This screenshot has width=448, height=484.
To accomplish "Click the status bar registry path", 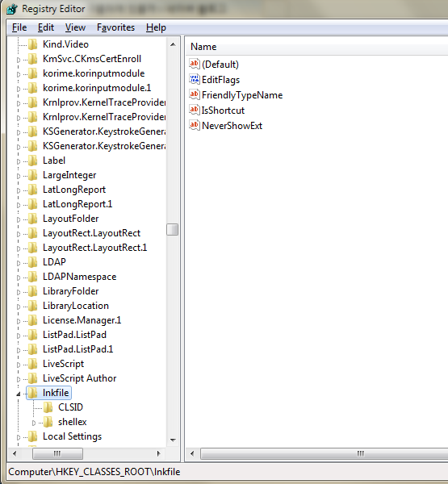I will [x=94, y=472].
